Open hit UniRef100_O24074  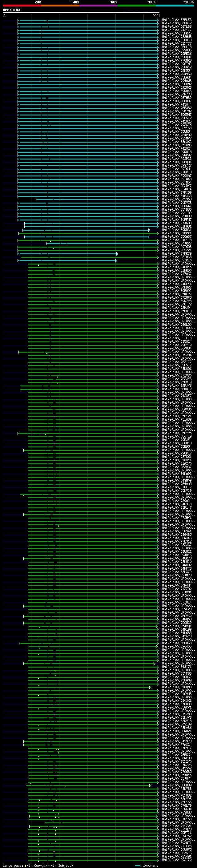point(176,189)
